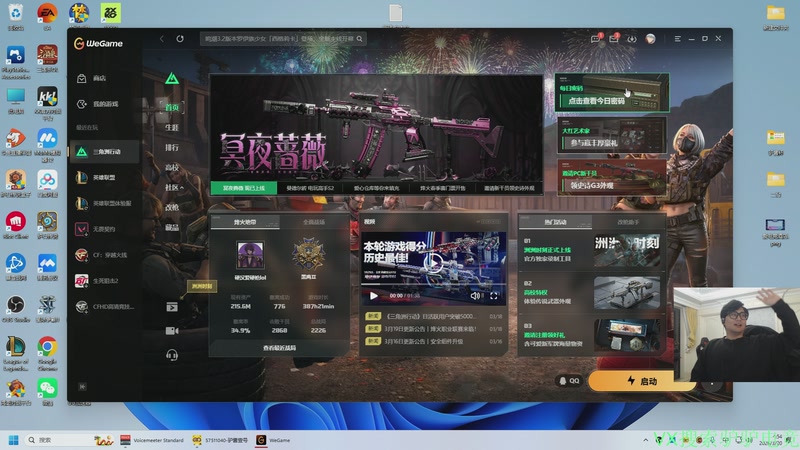
Task: Open 领史诗G3外观 promo card
Action: pyautogui.click(x=612, y=178)
